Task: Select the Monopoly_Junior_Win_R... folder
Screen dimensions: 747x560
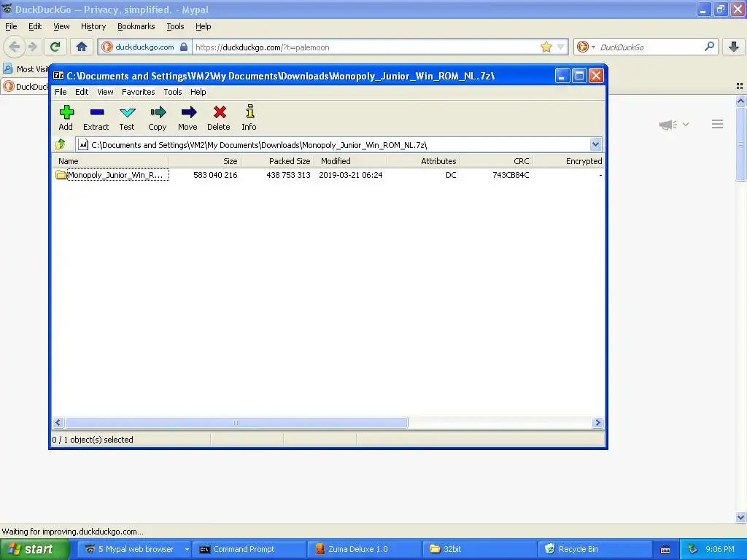Action: (112, 175)
